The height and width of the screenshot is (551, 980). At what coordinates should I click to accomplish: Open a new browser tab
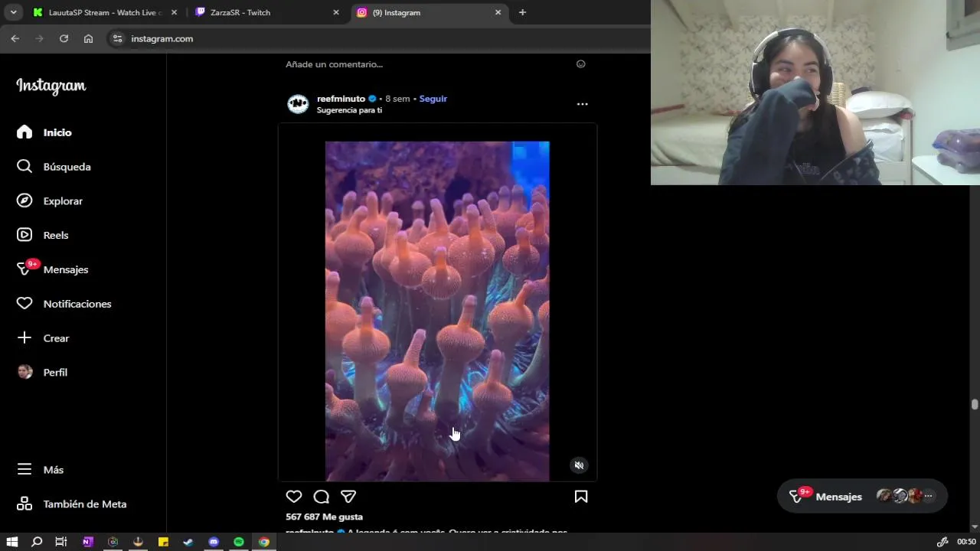pos(522,12)
